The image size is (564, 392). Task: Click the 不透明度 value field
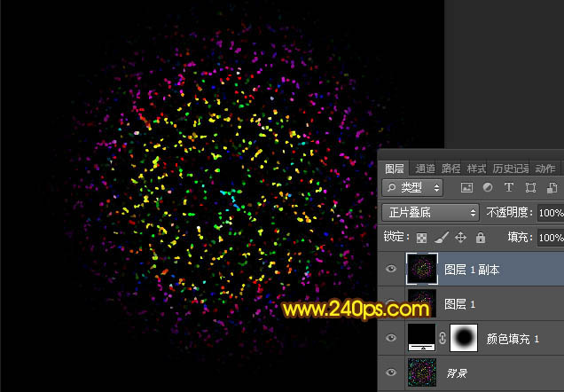tap(551, 213)
